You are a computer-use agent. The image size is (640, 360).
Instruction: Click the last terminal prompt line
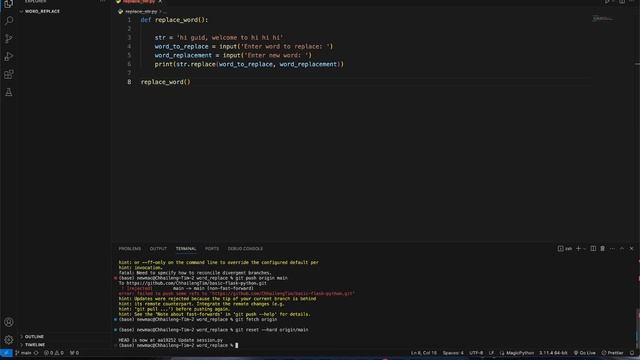178,345
